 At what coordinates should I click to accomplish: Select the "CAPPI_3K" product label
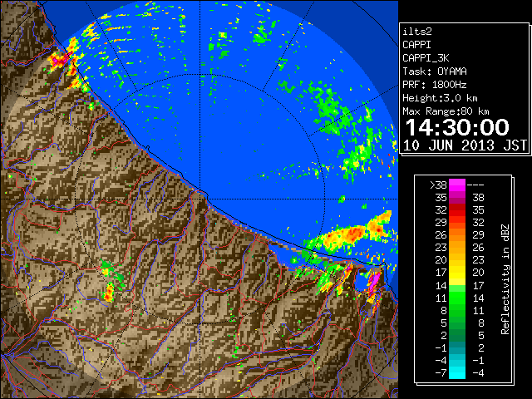pyautogui.click(x=426, y=58)
